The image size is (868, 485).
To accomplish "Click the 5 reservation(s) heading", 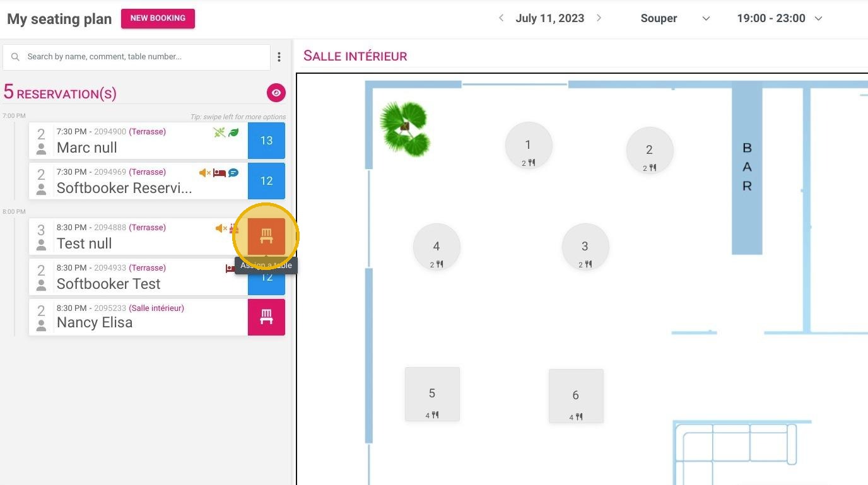I will coord(60,92).
